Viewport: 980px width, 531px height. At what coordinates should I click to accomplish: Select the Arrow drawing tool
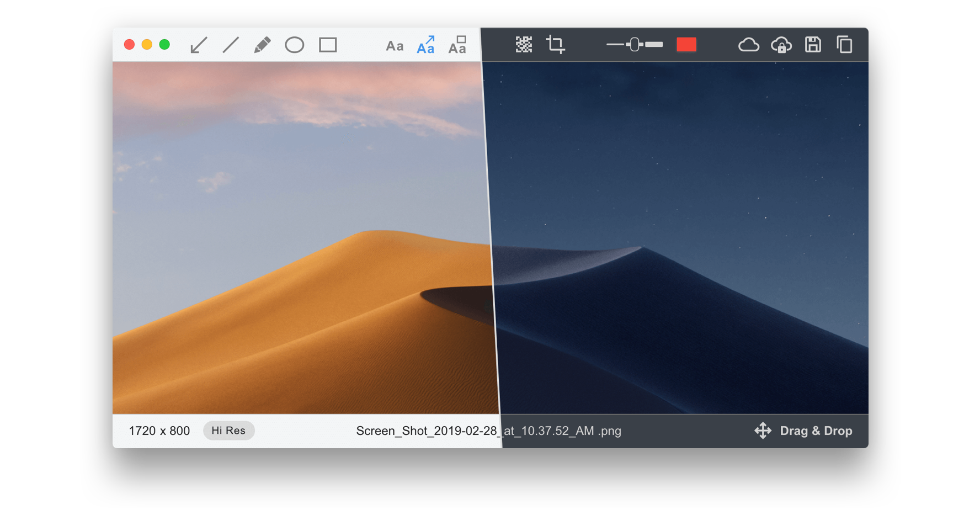tap(199, 45)
